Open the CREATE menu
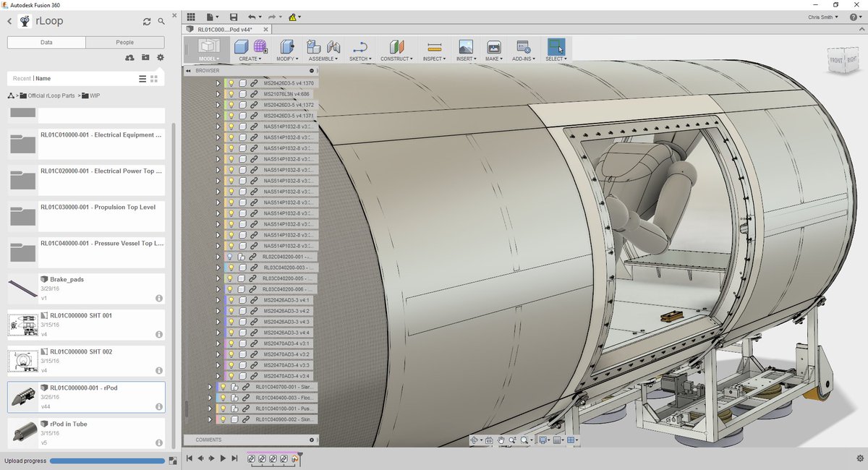 click(251, 59)
